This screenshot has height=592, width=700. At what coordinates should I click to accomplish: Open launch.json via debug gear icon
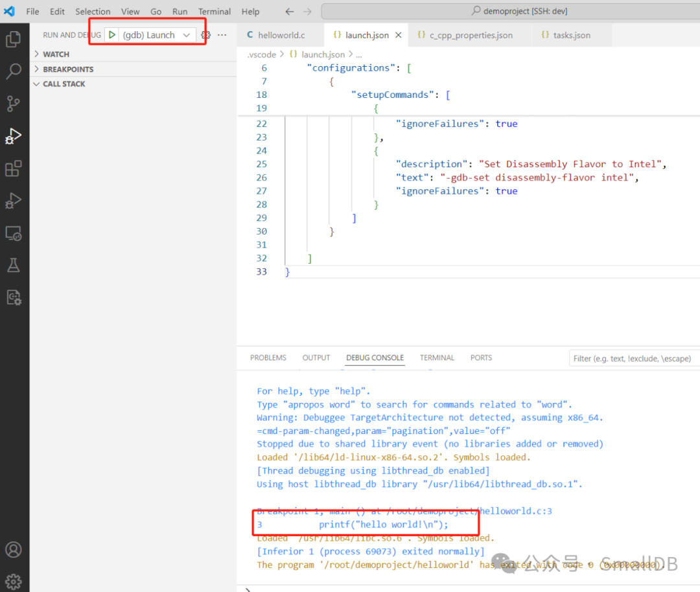[206, 35]
